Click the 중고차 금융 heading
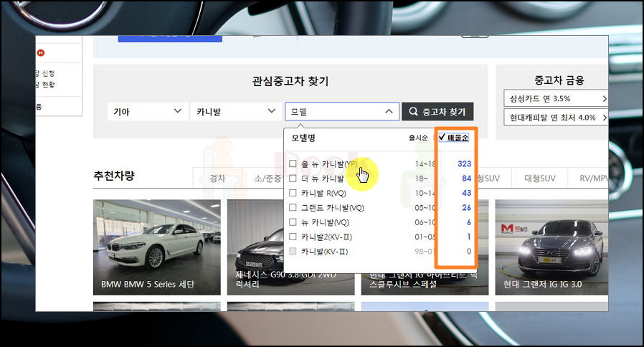This screenshot has width=644, height=347. pos(559,80)
